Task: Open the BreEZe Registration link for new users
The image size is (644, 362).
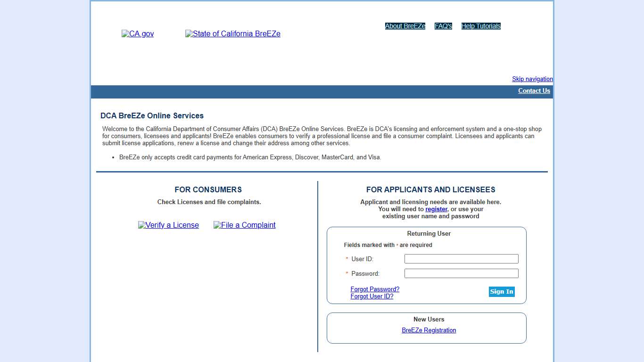Action: 429,330
